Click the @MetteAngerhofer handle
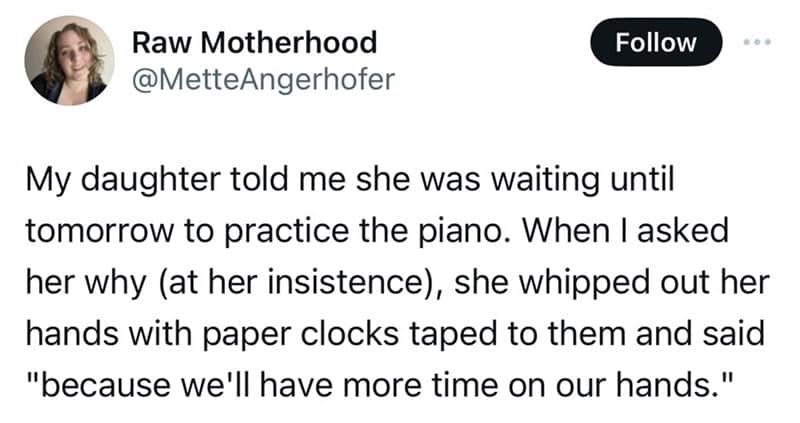800x423 pixels. (x=263, y=77)
